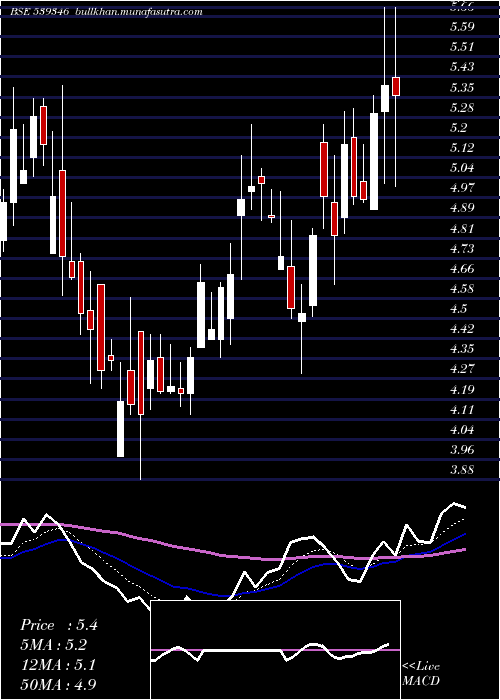This screenshot has height=700, width=500.
Task: Click the 3.88 price axis label
Action: [x=462, y=470]
